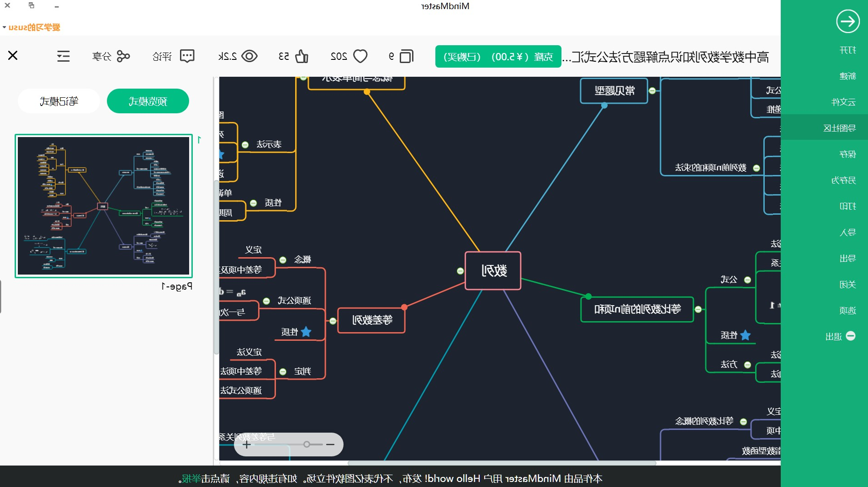The image size is (868, 487).
Task: Click the zoom plus icon on the zoom bar
Action: coord(247,445)
